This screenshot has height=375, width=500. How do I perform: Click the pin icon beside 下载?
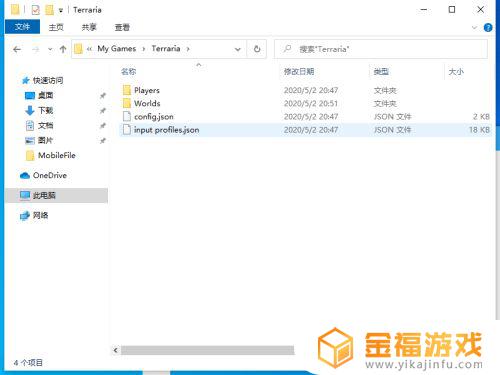click(x=103, y=111)
